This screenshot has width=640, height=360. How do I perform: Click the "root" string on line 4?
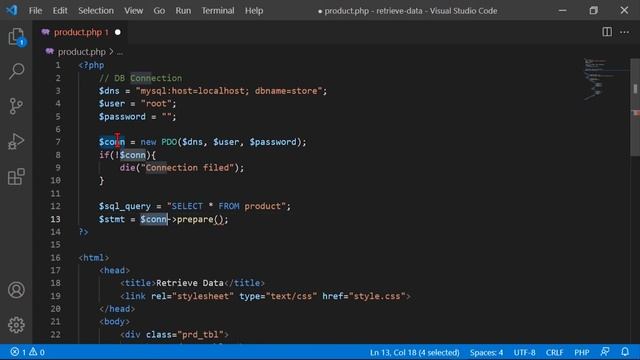(x=156, y=104)
